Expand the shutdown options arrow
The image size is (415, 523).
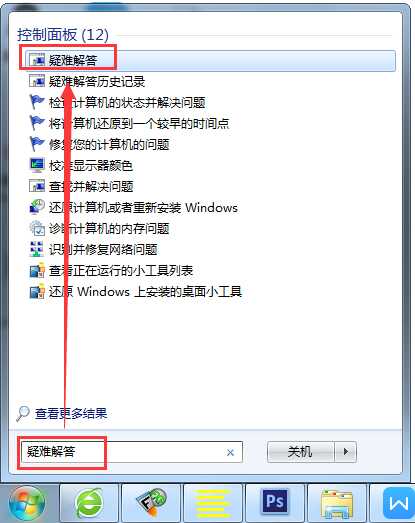(x=345, y=452)
